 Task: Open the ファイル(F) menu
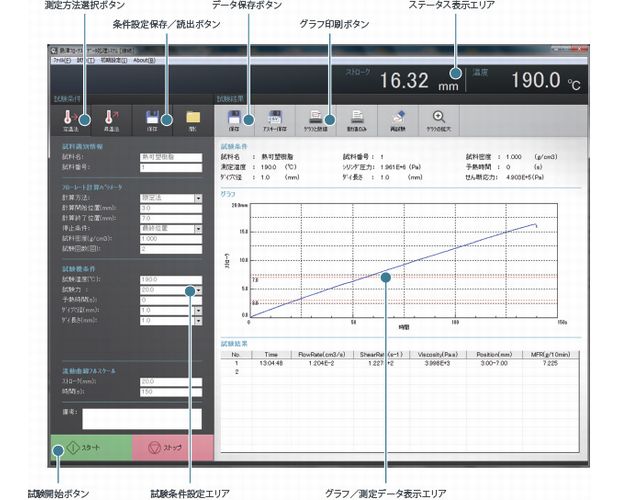click(62, 60)
